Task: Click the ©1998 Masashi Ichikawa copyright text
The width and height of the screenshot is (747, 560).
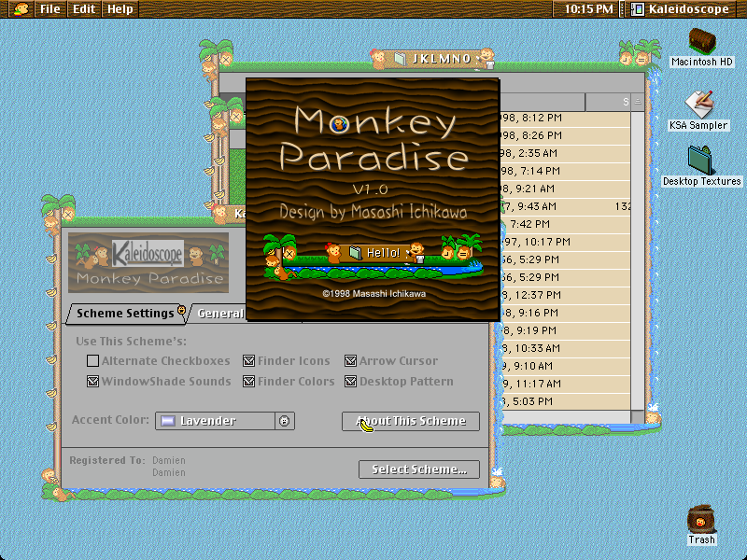Action: point(374,294)
